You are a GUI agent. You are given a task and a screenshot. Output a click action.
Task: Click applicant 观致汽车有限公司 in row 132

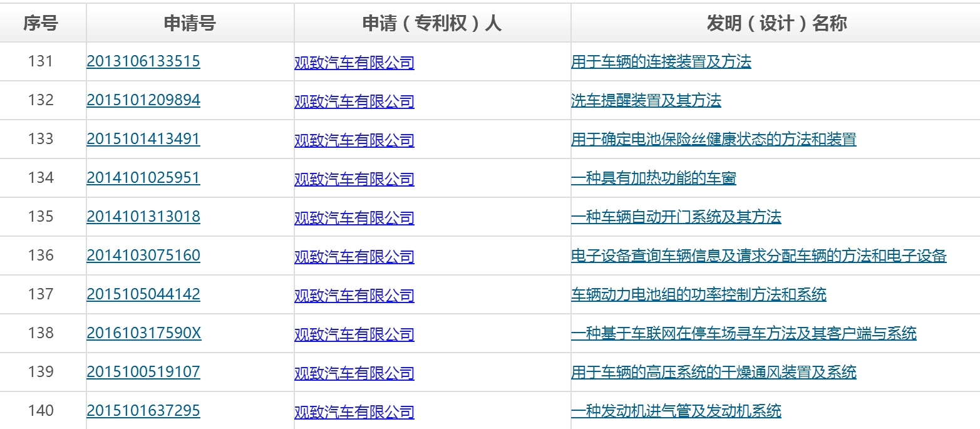pos(354,101)
